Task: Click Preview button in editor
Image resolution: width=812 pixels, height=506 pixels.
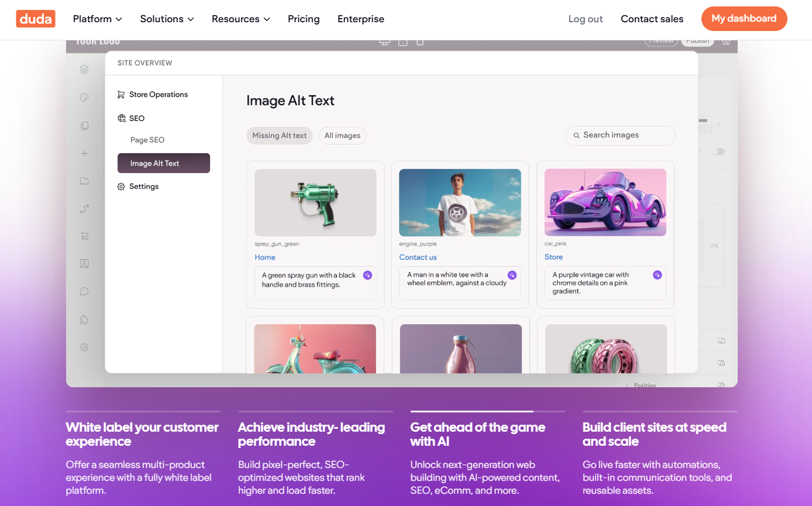Action: pyautogui.click(x=662, y=42)
